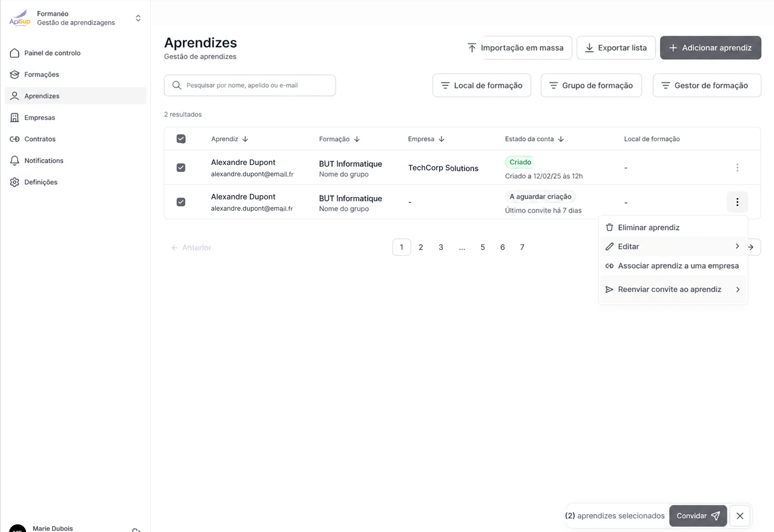774x532 pixels.
Task: Click Convidar button
Action: pyautogui.click(x=698, y=516)
